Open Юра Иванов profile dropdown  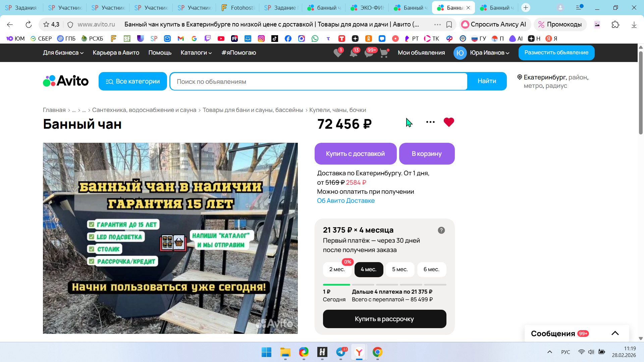(x=489, y=53)
